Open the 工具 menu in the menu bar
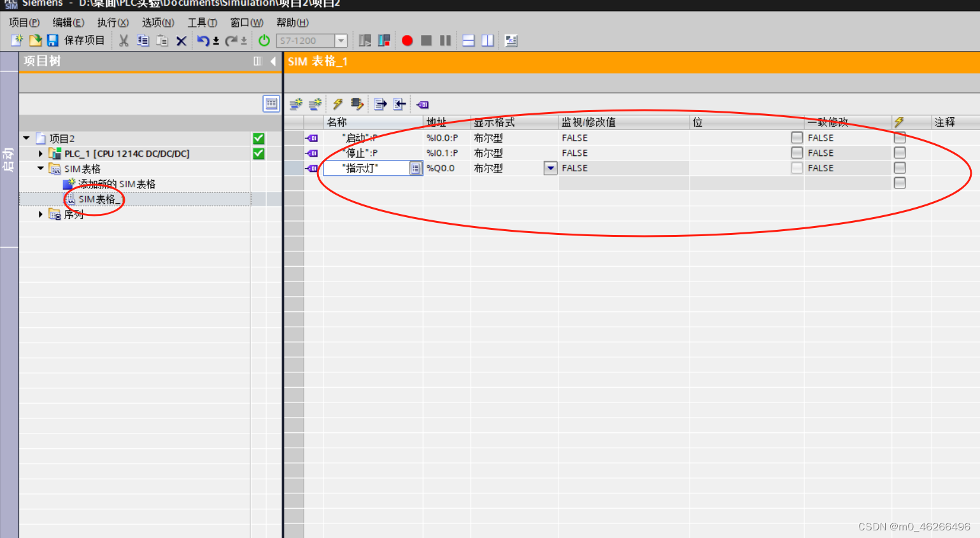Screen dimensions: 980x538 201,22
